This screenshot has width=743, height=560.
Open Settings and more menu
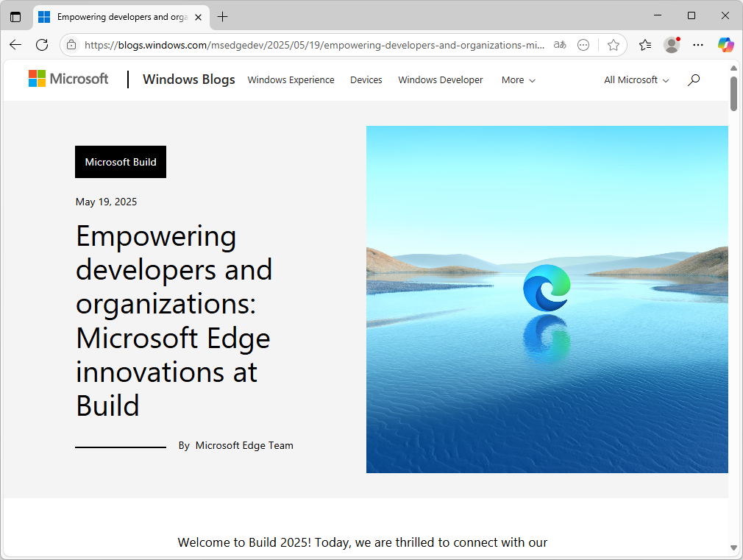pos(697,45)
